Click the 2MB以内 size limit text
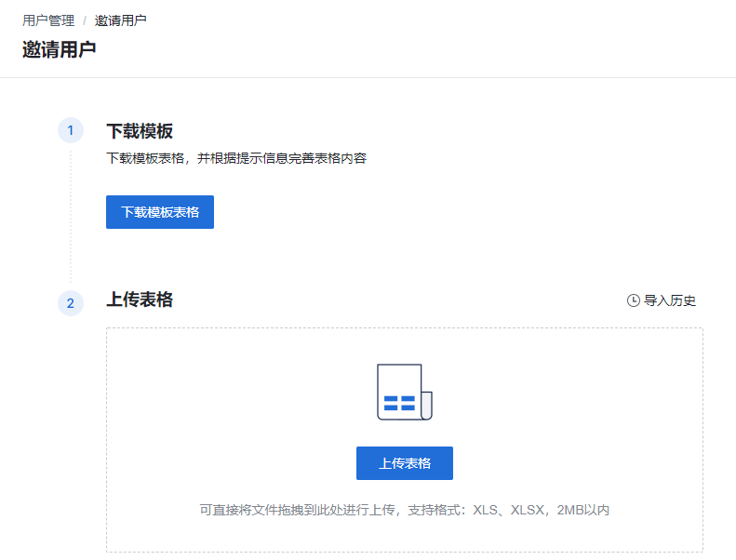Screen dimensions: 736x560 click(582, 510)
